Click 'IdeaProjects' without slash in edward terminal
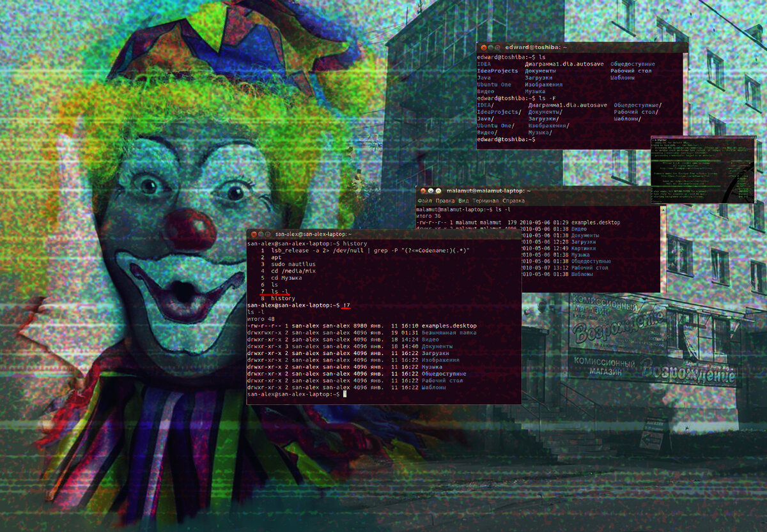Viewport: 767px width, 532px height. pyautogui.click(x=497, y=71)
